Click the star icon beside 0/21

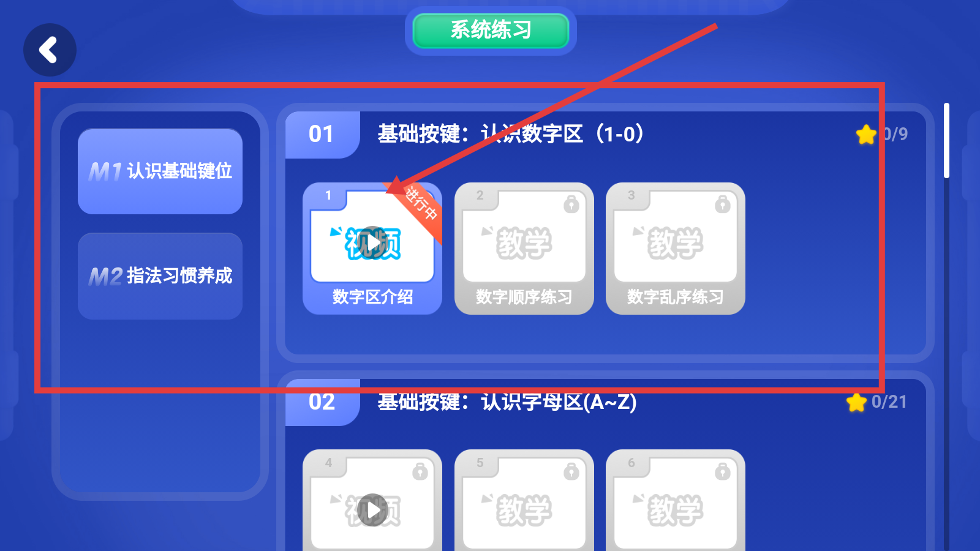[x=856, y=402]
